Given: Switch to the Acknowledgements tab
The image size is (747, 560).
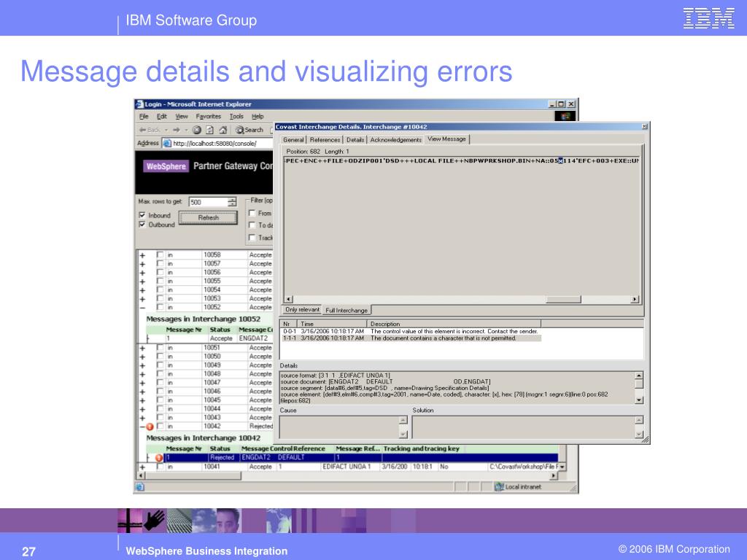Looking at the screenshot, I should (395, 140).
